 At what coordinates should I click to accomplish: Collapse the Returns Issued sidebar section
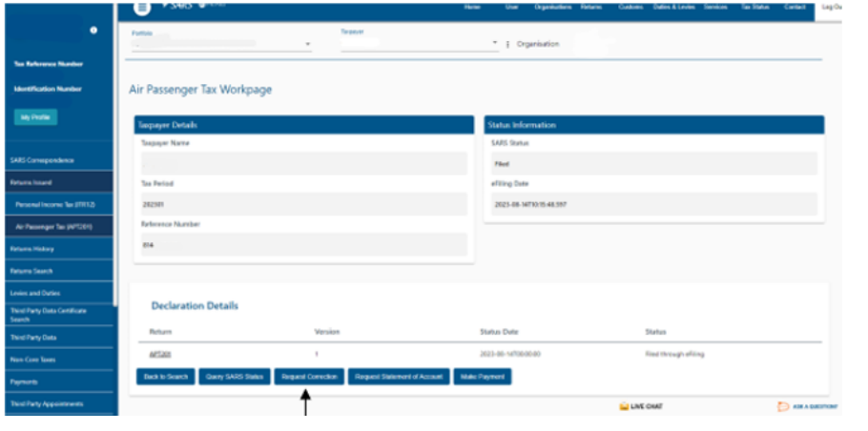click(57, 182)
